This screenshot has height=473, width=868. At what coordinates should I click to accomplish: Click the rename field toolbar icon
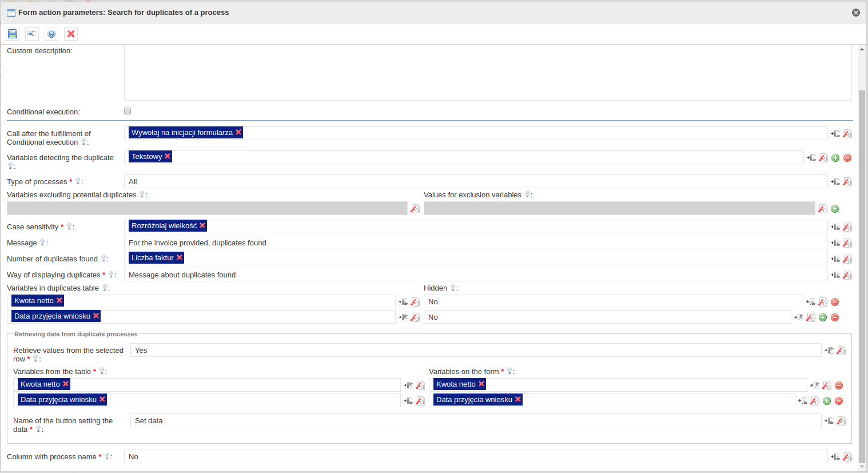[32, 34]
